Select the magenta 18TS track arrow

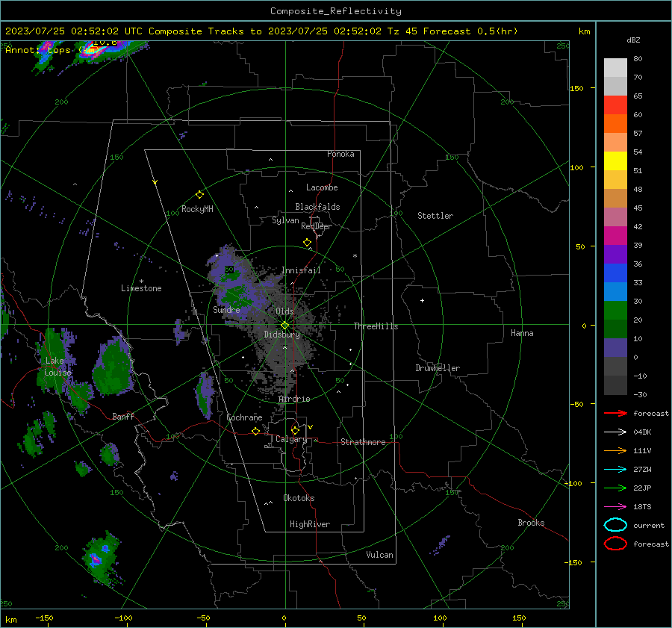coord(615,507)
